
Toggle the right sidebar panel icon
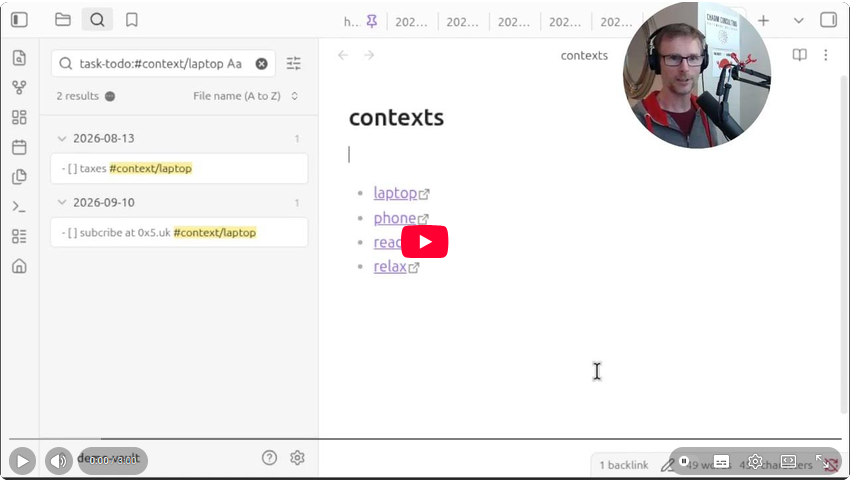click(x=829, y=20)
